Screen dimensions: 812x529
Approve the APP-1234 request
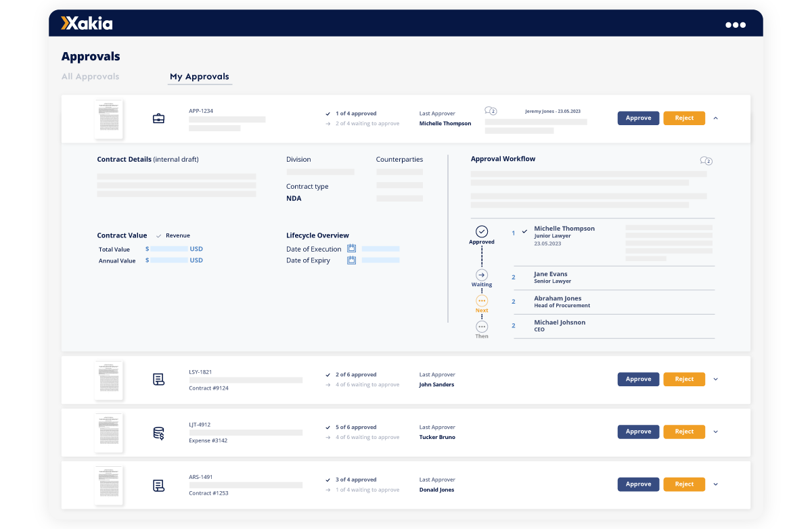point(638,118)
